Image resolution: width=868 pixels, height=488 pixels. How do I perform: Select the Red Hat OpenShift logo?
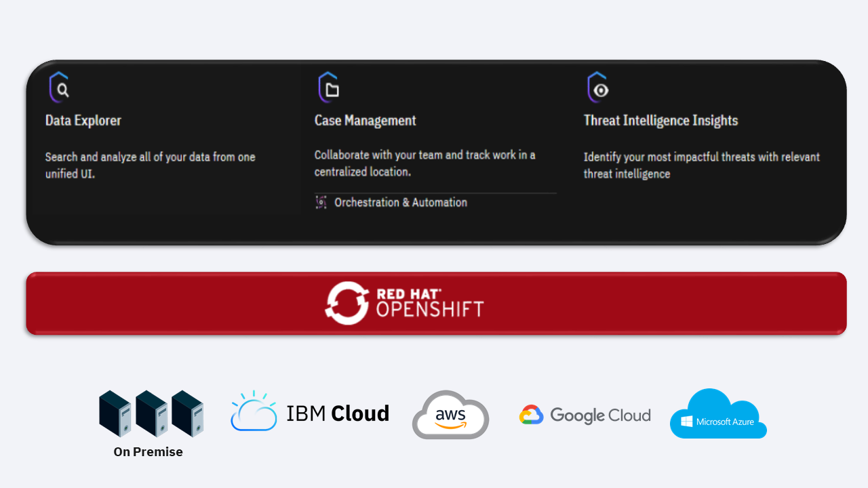[404, 303]
